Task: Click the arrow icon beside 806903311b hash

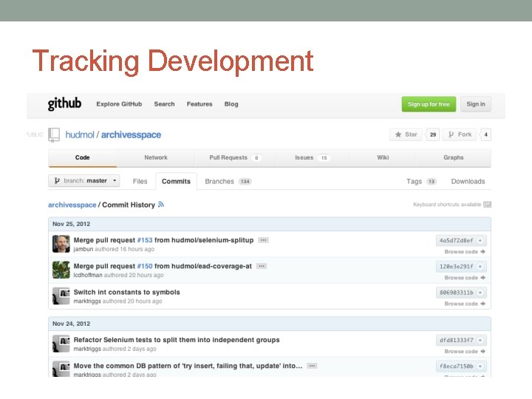Action: pyautogui.click(x=480, y=293)
